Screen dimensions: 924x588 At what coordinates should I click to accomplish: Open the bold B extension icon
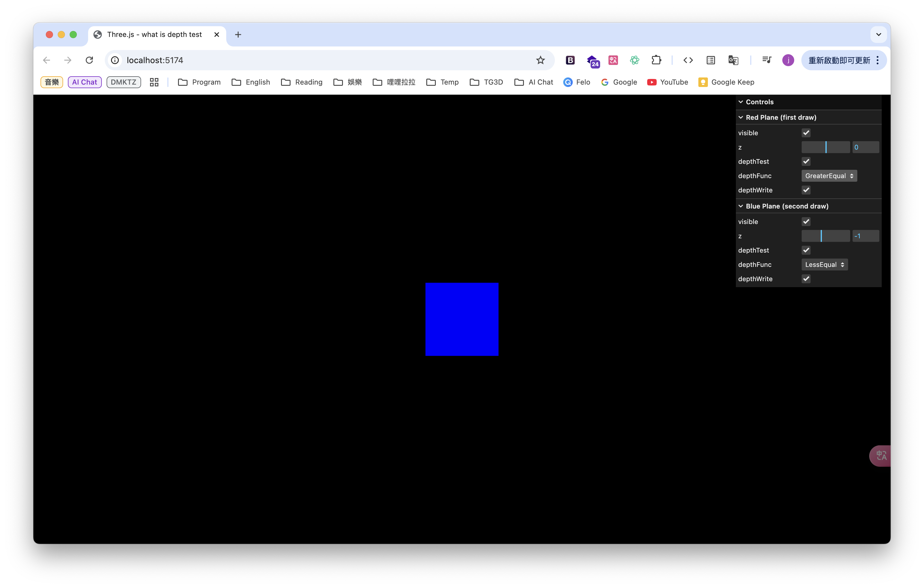(x=570, y=60)
